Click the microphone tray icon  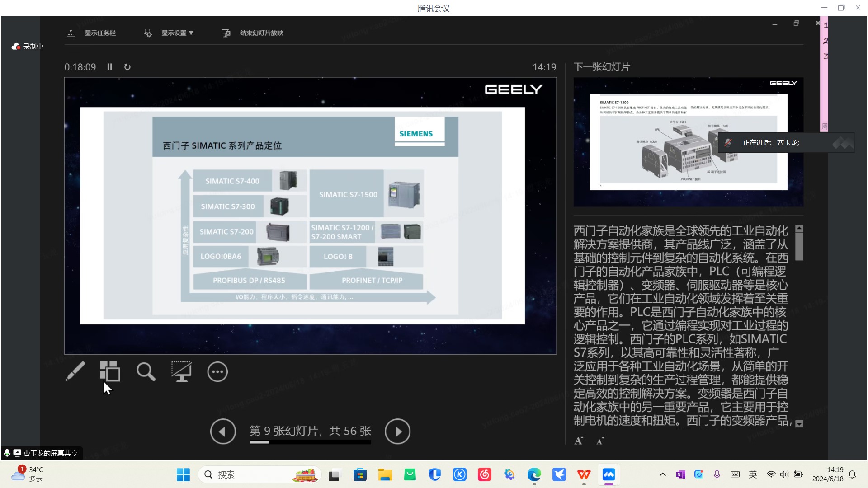[717, 474]
